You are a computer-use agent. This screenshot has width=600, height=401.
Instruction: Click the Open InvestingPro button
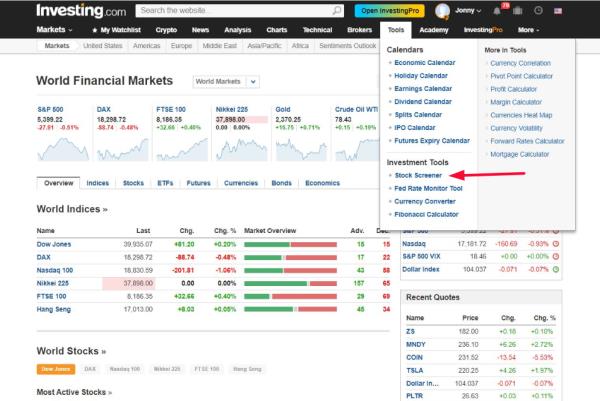[390, 11]
